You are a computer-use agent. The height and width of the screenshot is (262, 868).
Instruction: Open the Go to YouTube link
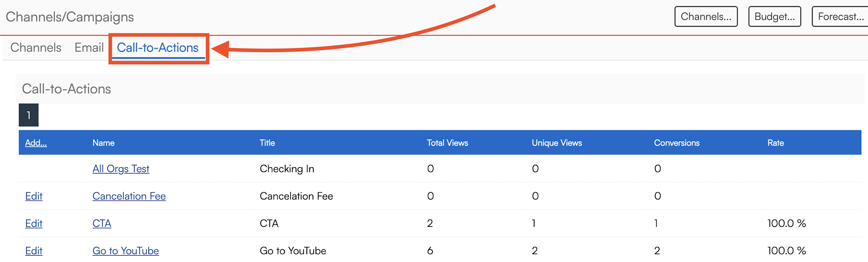(x=126, y=251)
